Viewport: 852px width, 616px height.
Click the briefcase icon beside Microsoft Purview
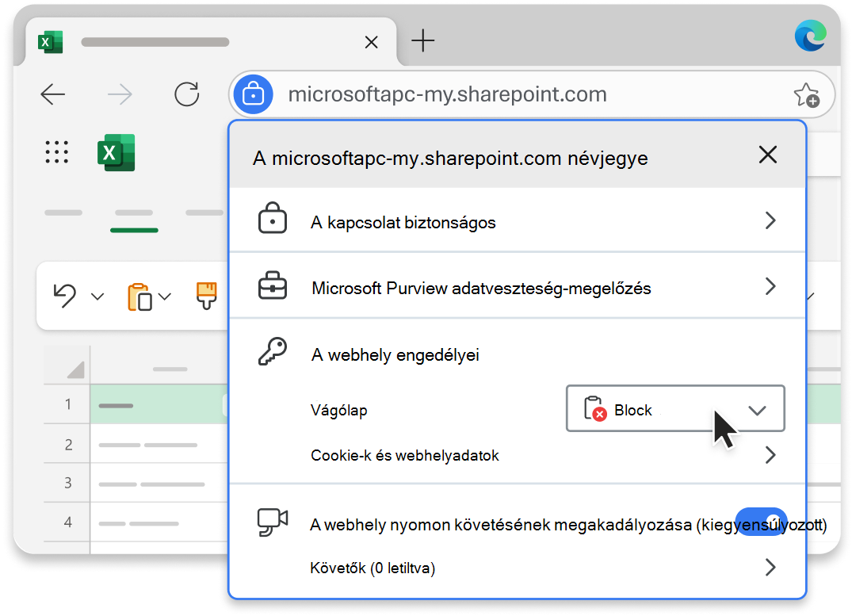click(x=272, y=285)
